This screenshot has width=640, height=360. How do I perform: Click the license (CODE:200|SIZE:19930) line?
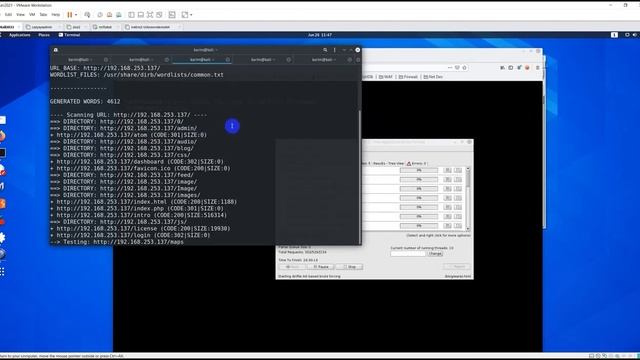pos(140,229)
